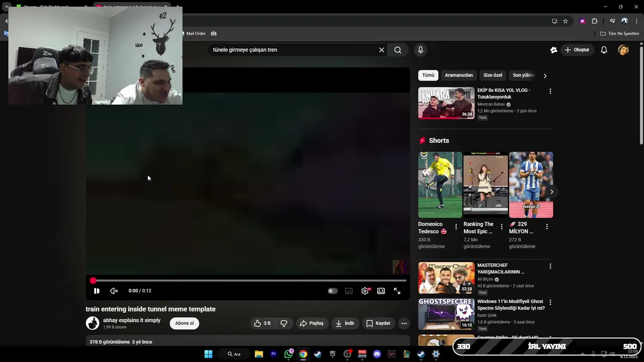Like the video with 3 B

click(x=263, y=323)
